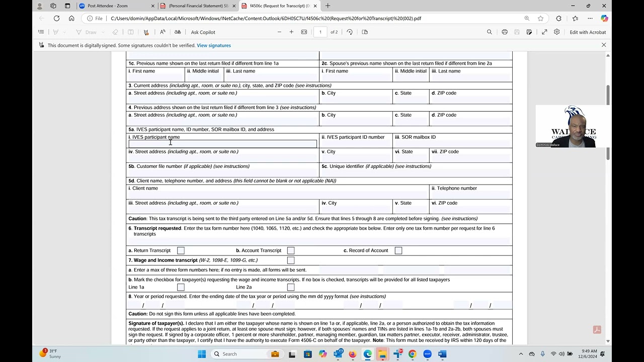The width and height of the screenshot is (644, 362).
Task: Click the Client name field
Action: [x=278, y=195]
